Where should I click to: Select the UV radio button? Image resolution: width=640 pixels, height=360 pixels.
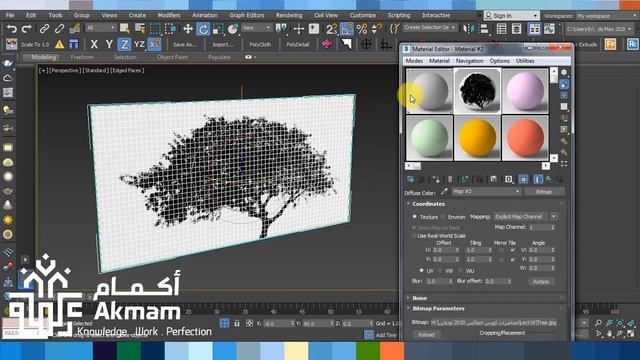point(421,271)
